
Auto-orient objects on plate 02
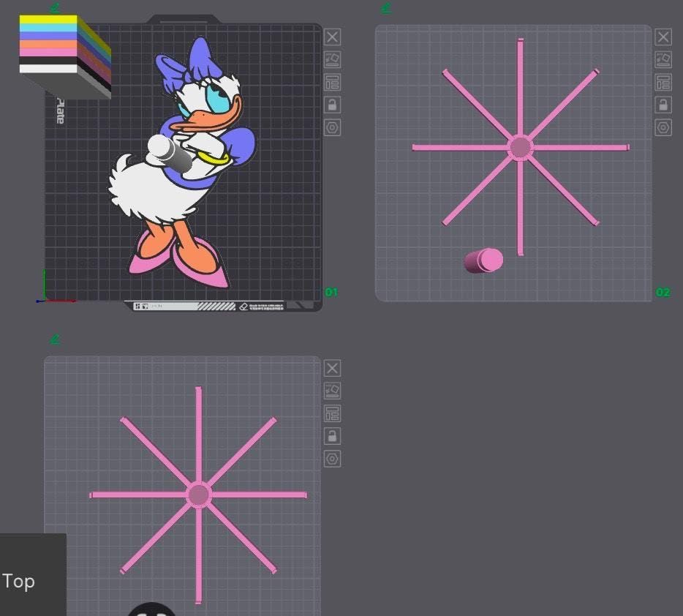tap(663, 60)
